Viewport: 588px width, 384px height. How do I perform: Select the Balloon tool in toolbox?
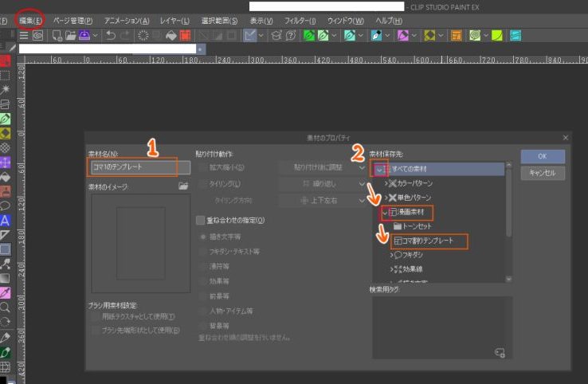click(x=5, y=206)
